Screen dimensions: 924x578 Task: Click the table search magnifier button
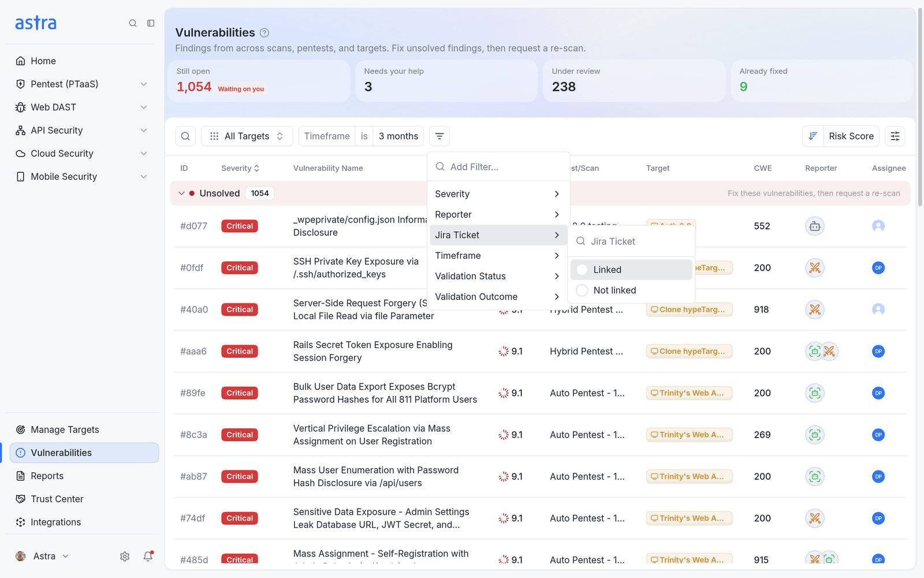coord(185,136)
